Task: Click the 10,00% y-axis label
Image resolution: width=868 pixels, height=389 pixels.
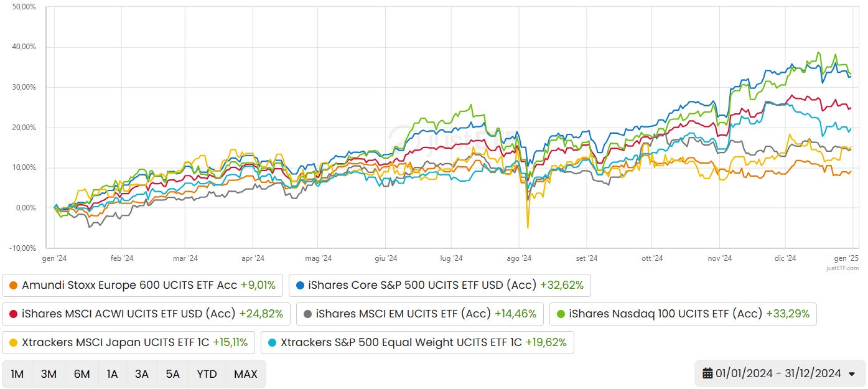Action: coord(24,167)
